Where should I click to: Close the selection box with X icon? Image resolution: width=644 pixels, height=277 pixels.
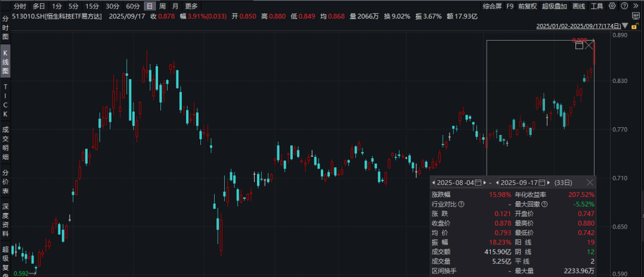pyautogui.click(x=589, y=45)
